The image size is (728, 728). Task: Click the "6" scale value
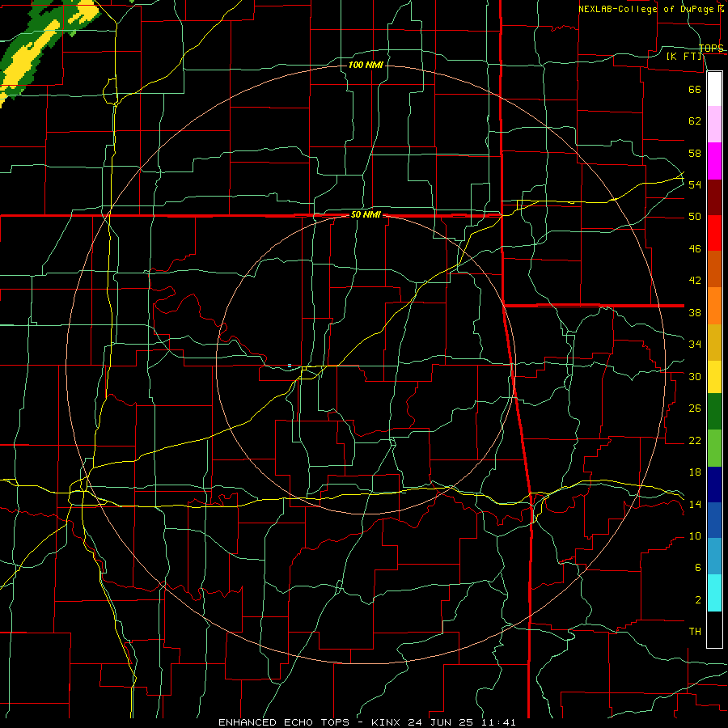tap(698, 568)
